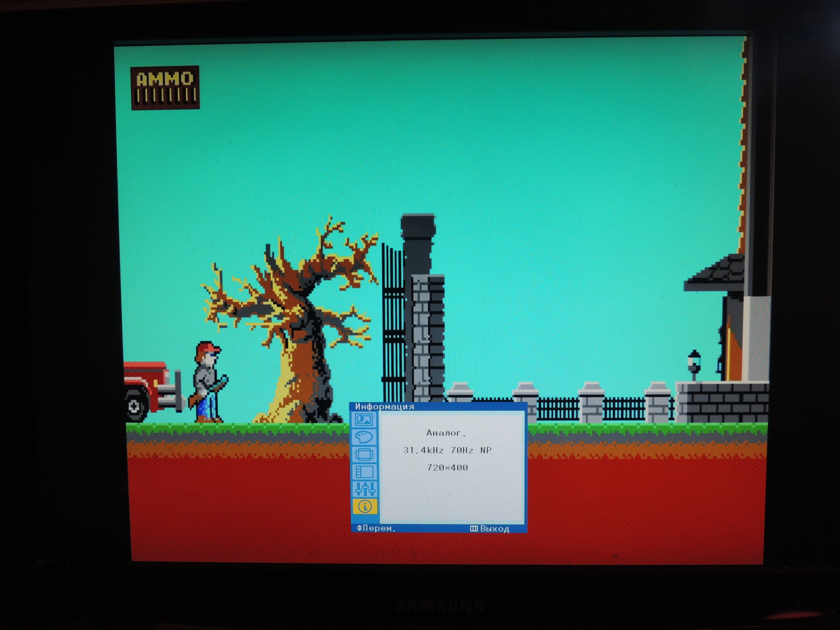Click the Аналог. input source text
Image resolution: width=840 pixels, height=630 pixels.
tap(446, 433)
